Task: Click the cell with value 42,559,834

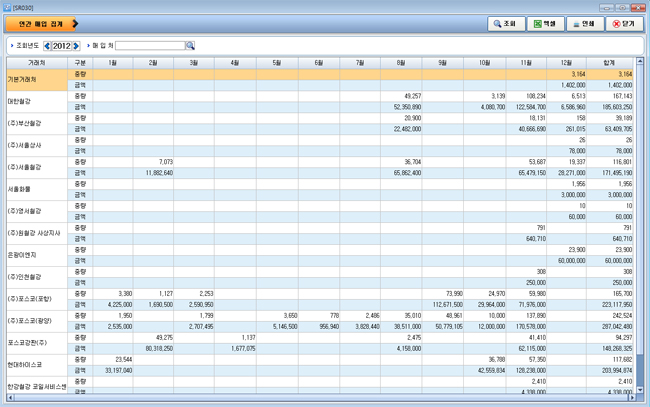Action: [x=485, y=371]
